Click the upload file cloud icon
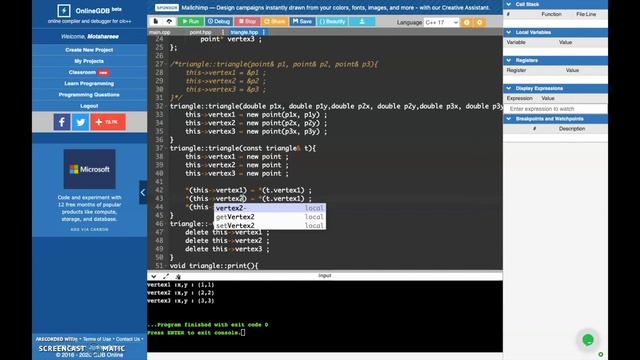 [169, 21]
